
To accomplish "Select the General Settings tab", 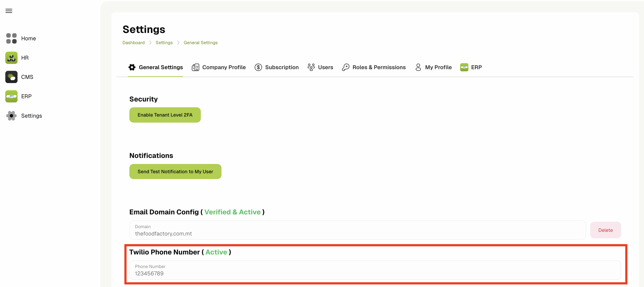I will [x=155, y=67].
